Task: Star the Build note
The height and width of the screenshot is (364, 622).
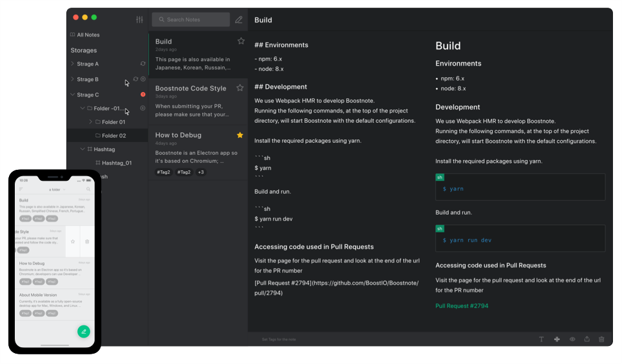Action: tap(241, 41)
